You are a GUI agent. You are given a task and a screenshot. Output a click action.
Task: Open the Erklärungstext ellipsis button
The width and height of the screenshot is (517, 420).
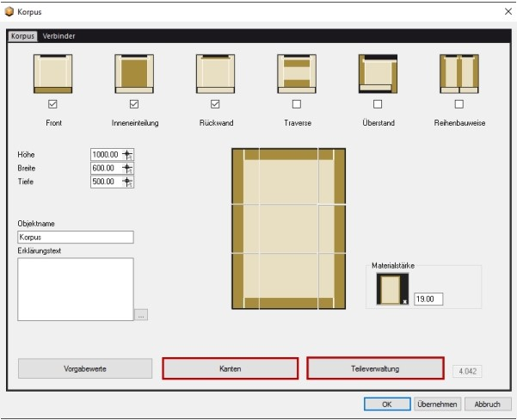pyautogui.click(x=141, y=315)
